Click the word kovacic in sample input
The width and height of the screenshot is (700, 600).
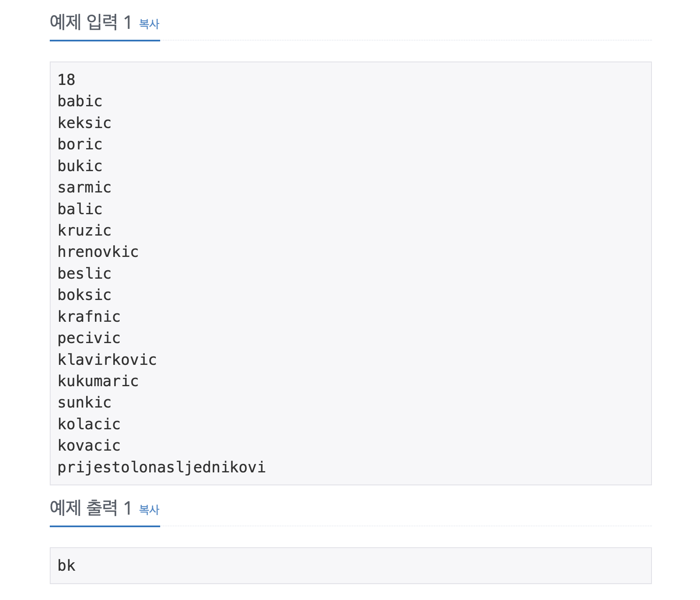[x=89, y=446]
